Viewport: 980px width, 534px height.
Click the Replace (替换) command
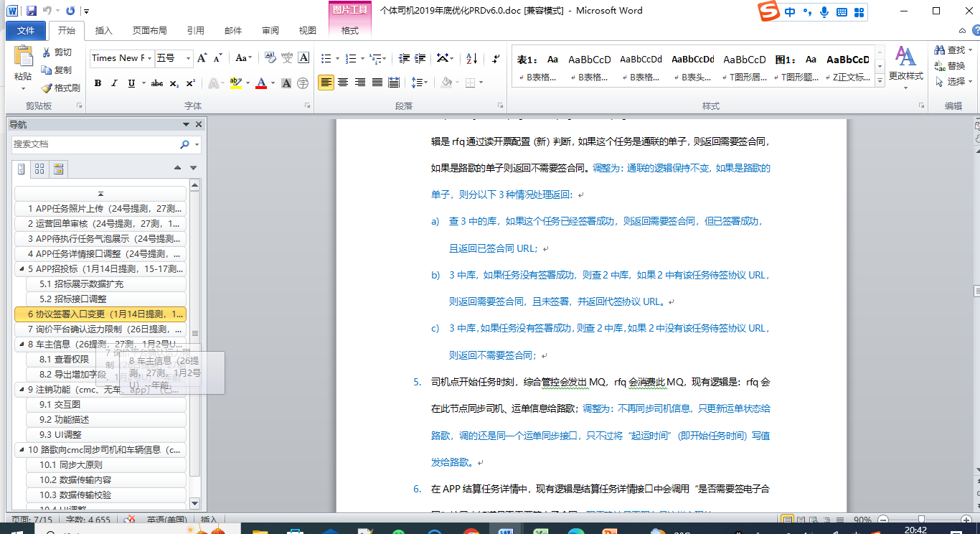pyautogui.click(x=950, y=66)
